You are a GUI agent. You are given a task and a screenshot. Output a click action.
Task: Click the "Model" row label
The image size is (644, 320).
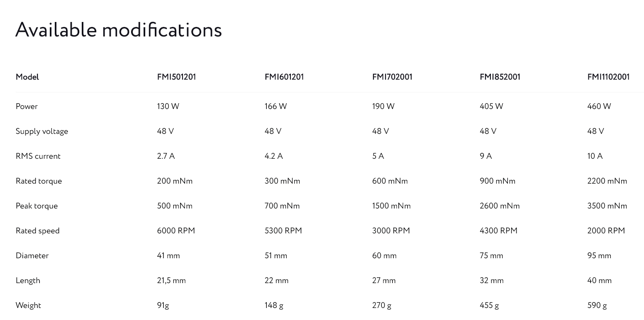tap(27, 77)
